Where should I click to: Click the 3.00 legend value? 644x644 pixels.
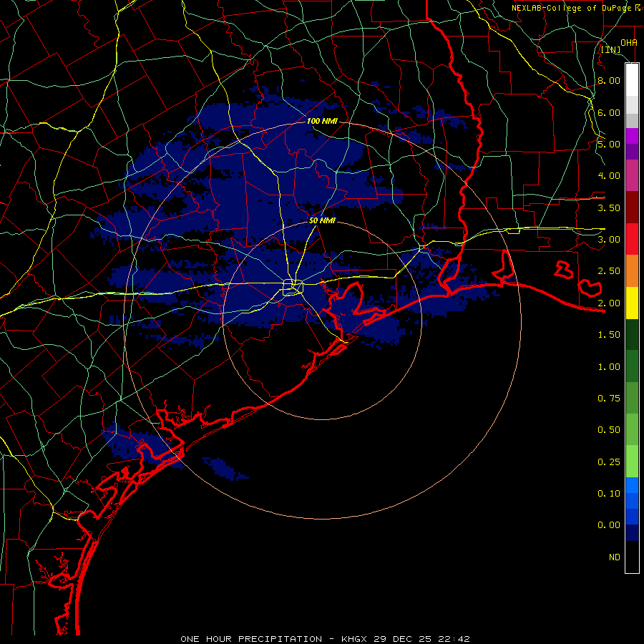(609, 240)
